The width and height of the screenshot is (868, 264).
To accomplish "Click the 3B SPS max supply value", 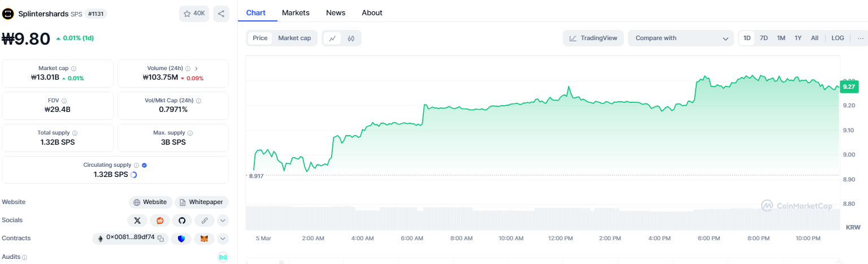I will point(173,142).
